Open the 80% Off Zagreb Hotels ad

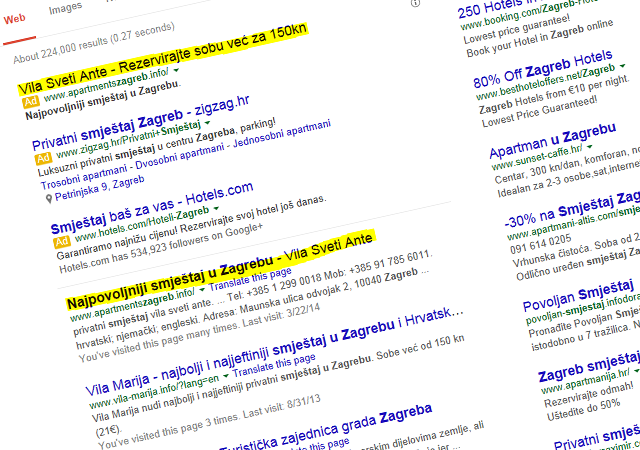[x=543, y=69]
